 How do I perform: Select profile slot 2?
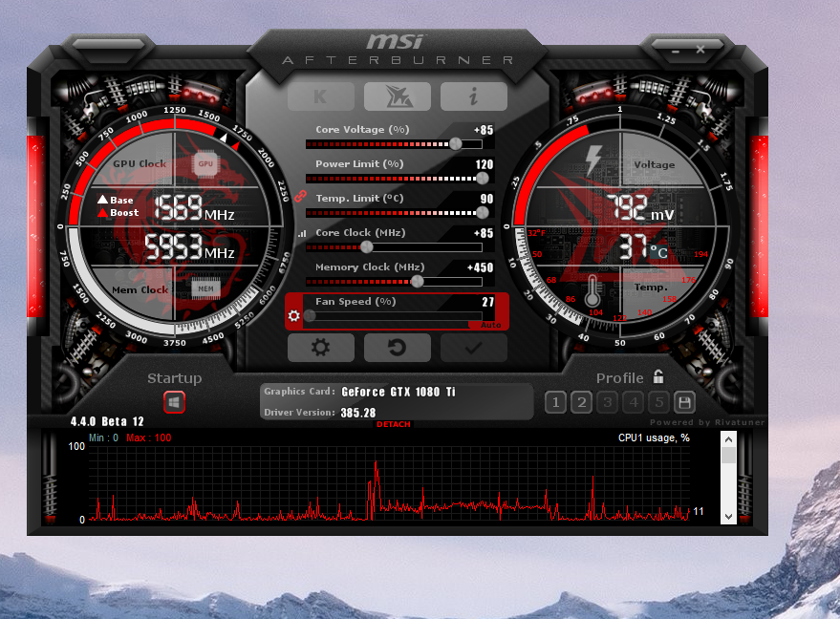point(581,402)
